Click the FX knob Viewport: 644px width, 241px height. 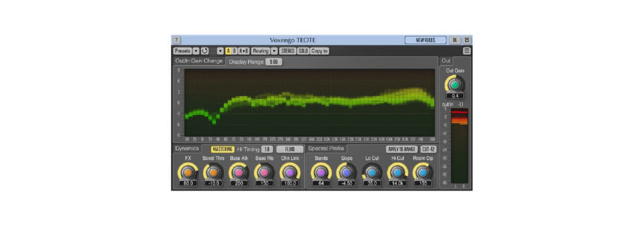click(188, 172)
